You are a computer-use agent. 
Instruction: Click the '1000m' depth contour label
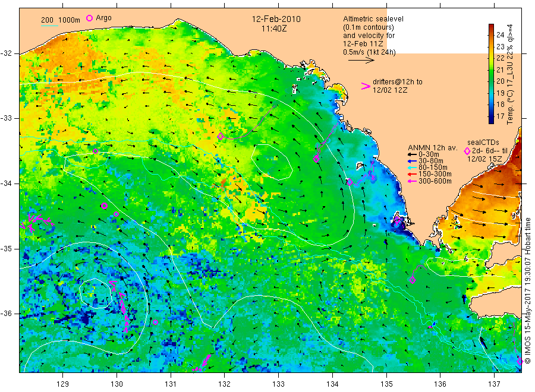[x=70, y=20]
